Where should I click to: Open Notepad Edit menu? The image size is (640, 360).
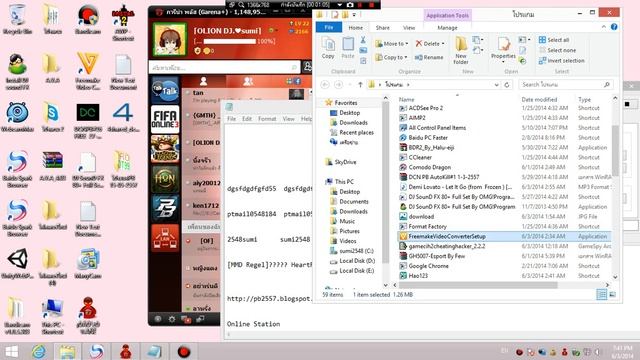click(x=247, y=119)
